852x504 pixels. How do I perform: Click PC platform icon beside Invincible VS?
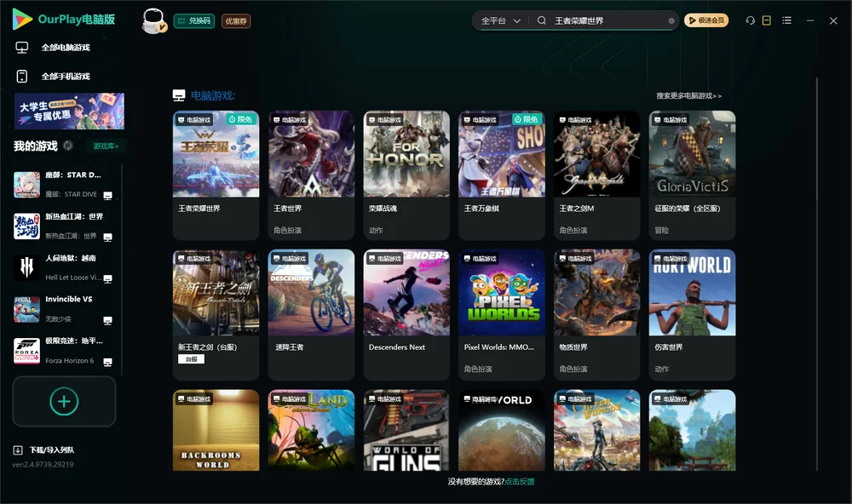click(107, 320)
